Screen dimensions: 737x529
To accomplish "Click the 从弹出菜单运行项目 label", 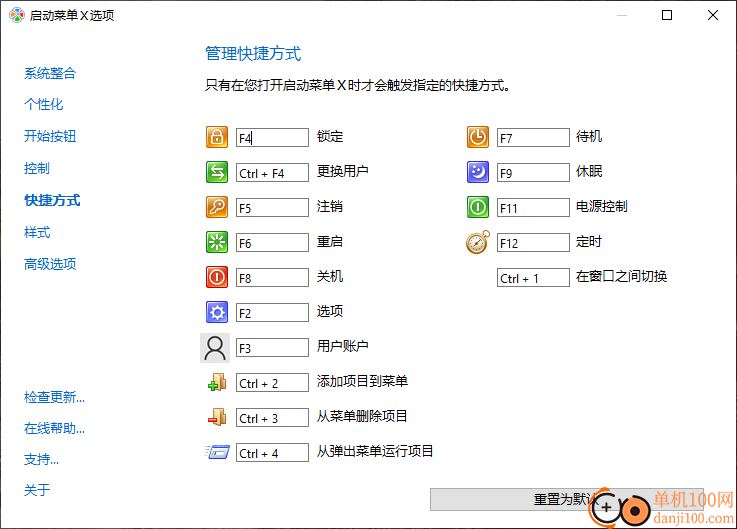I will pos(375,451).
